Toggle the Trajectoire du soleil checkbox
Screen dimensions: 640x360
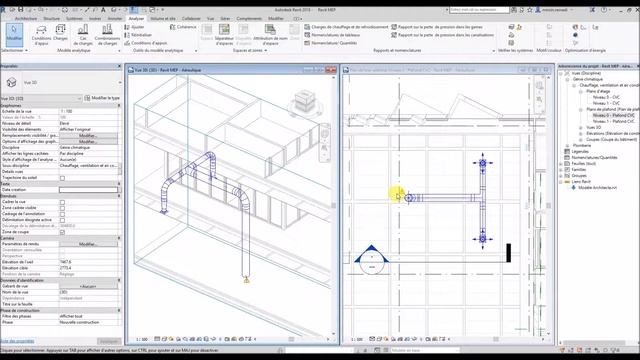[x=62, y=178]
